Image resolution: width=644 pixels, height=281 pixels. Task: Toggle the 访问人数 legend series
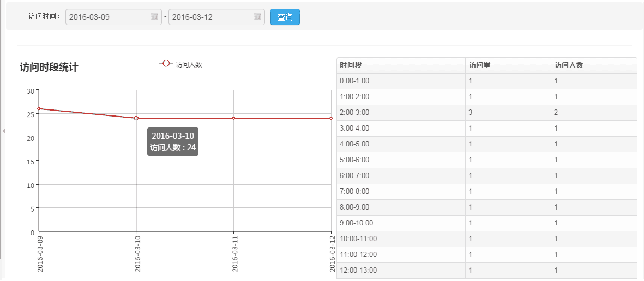pos(180,64)
